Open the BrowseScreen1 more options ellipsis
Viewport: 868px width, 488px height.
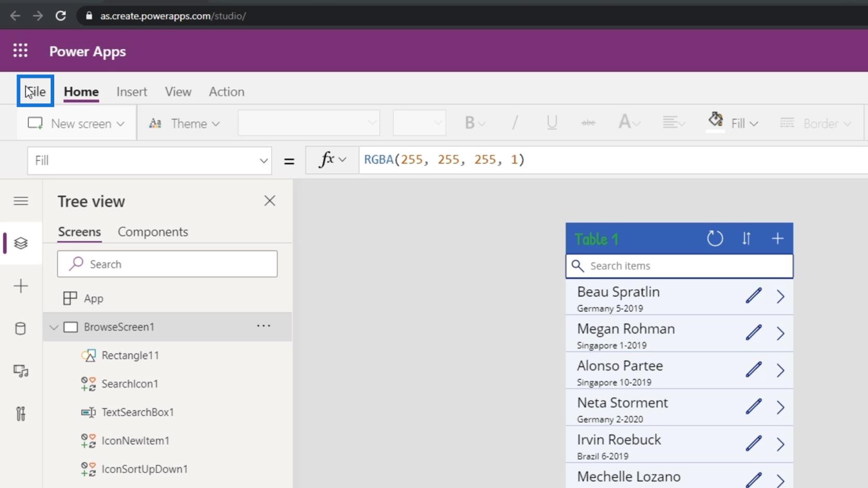pos(263,326)
